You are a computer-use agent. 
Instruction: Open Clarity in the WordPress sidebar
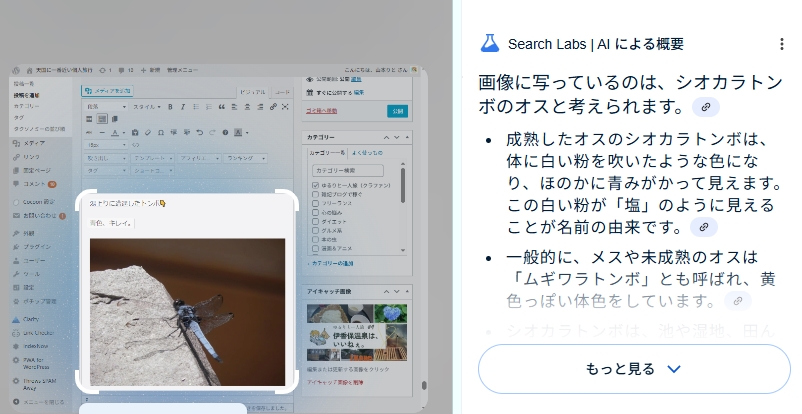(31, 319)
